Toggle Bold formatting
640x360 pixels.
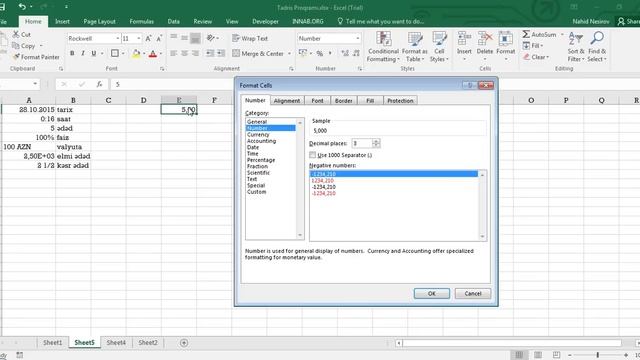click(x=72, y=53)
